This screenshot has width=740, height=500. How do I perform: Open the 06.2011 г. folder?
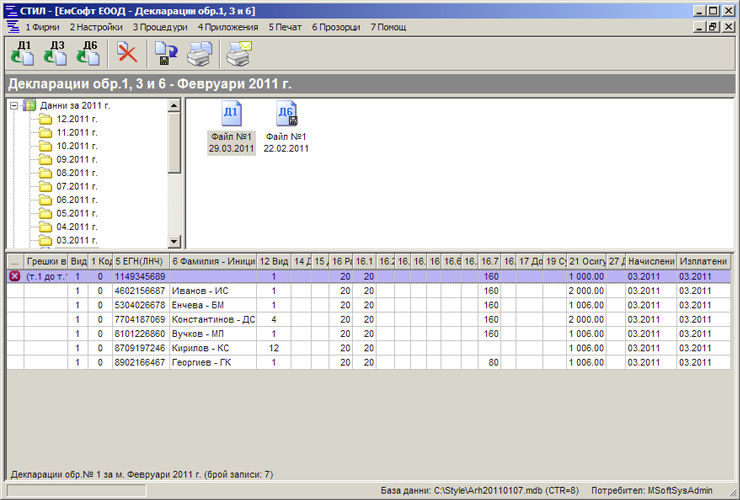click(76, 200)
